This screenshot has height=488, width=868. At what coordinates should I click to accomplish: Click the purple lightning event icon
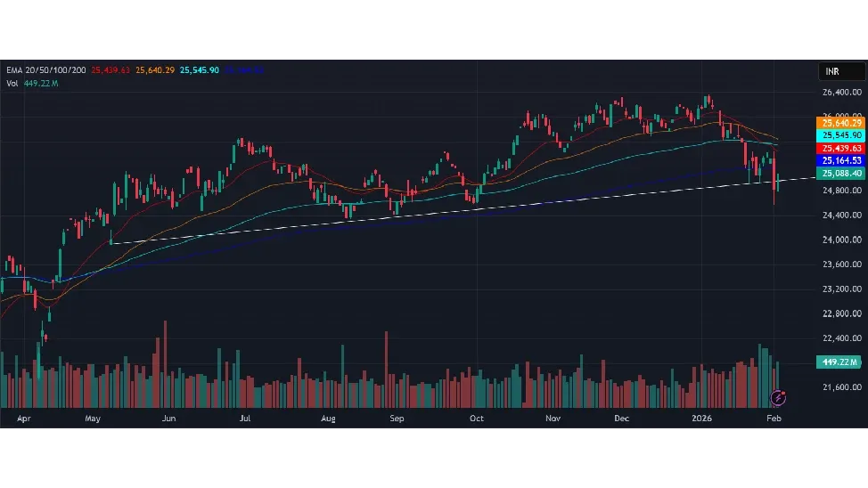[778, 397]
